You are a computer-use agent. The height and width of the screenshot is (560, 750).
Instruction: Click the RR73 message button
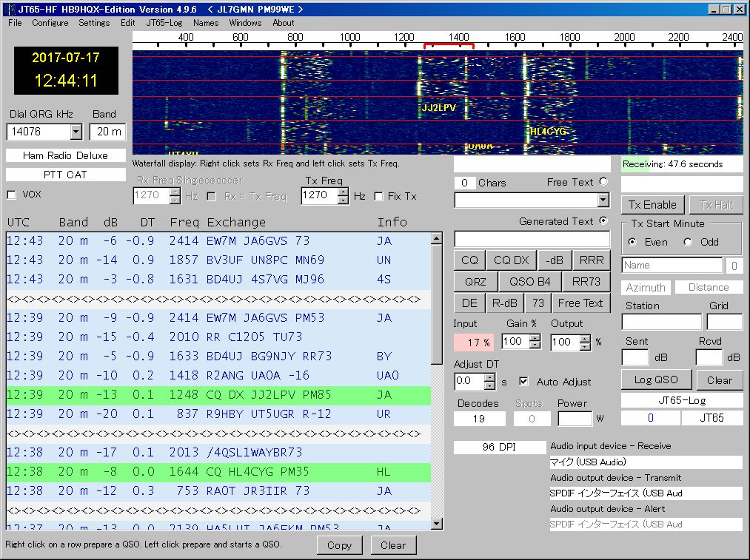coord(586,281)
